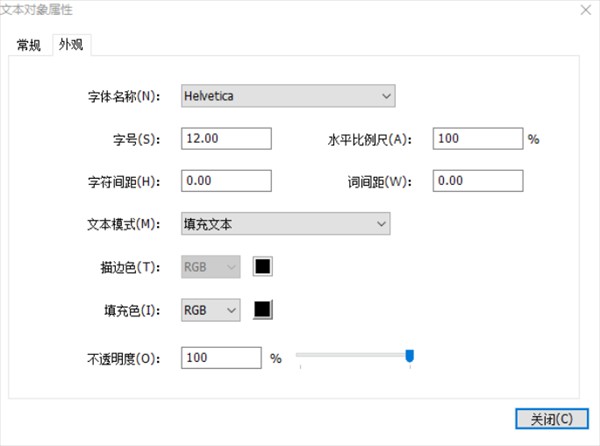Click the 字号 font size field

[x=226, y=139]
